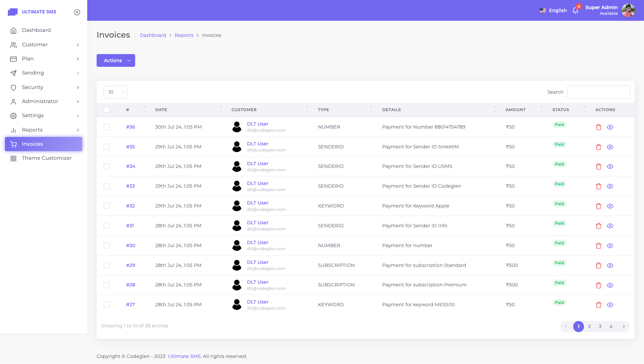Screen dimensions: 644x364
Task: Click the Search input field
Action: click(x=598, y=92)
